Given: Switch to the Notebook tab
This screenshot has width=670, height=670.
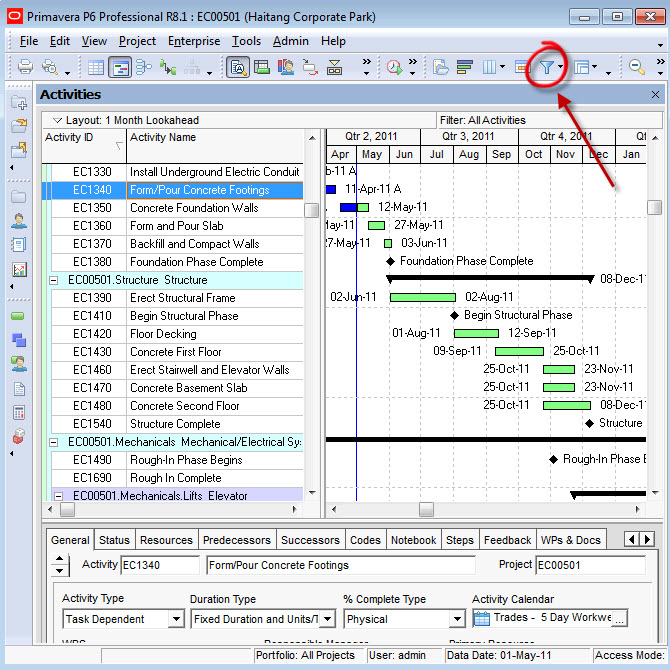Looking at the screenshot, I should click(x=413, y=540).
